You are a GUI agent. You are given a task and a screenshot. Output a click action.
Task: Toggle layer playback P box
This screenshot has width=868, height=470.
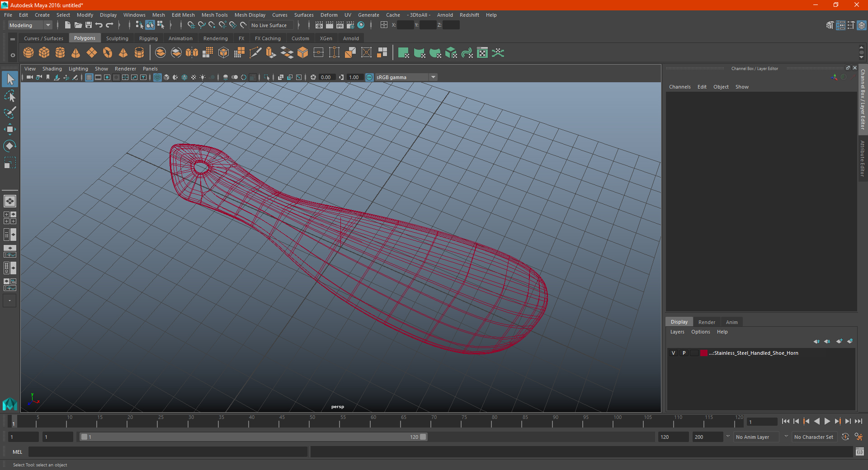coord(684,353)
